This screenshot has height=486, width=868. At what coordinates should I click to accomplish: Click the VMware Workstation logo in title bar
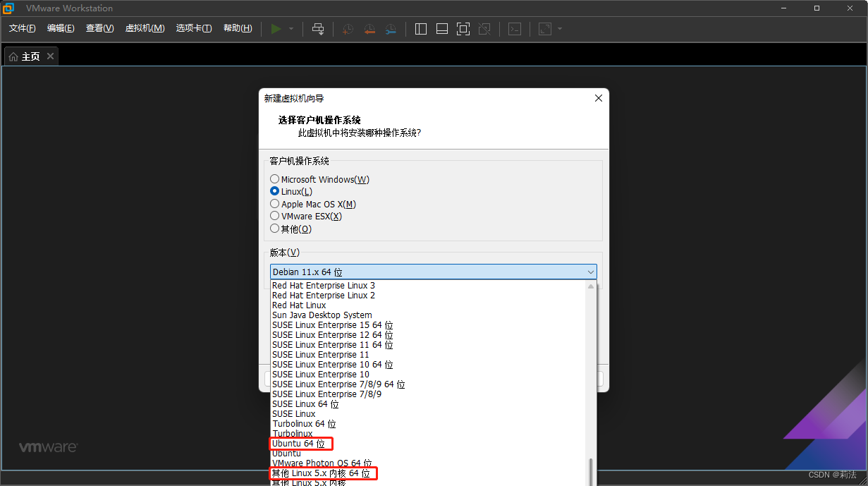coord(9,8)
